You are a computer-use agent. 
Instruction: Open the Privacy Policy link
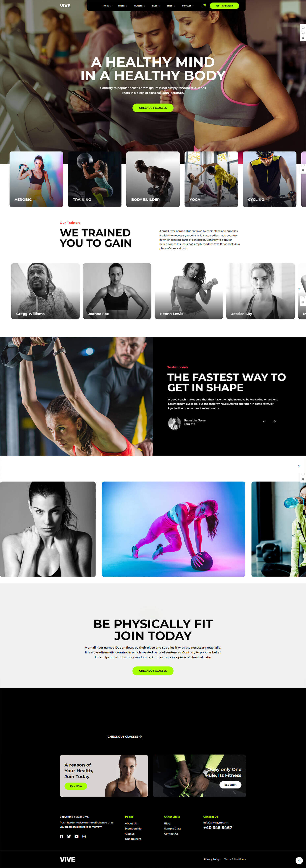[x=212, y=859]
